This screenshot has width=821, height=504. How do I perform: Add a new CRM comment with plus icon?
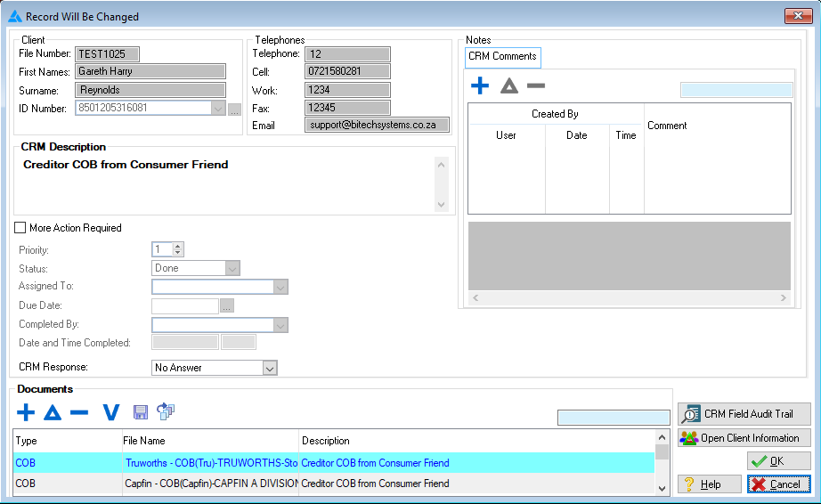pos(480,86)
